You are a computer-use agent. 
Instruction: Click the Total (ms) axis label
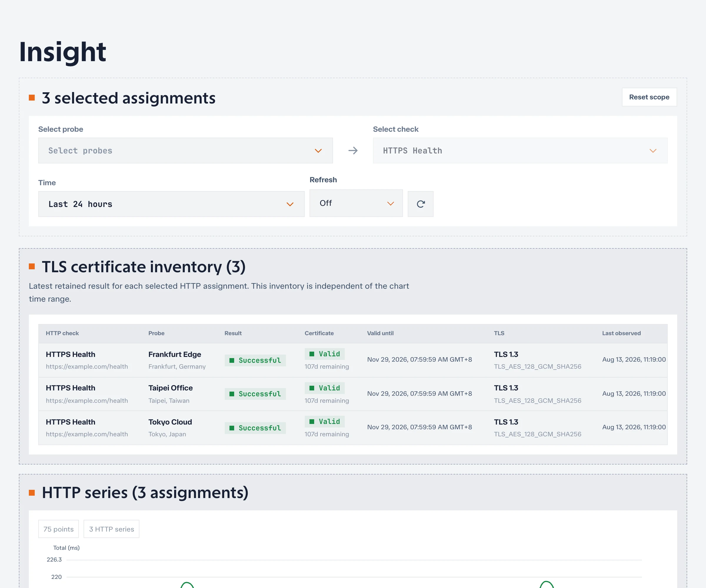pos(66,548)
